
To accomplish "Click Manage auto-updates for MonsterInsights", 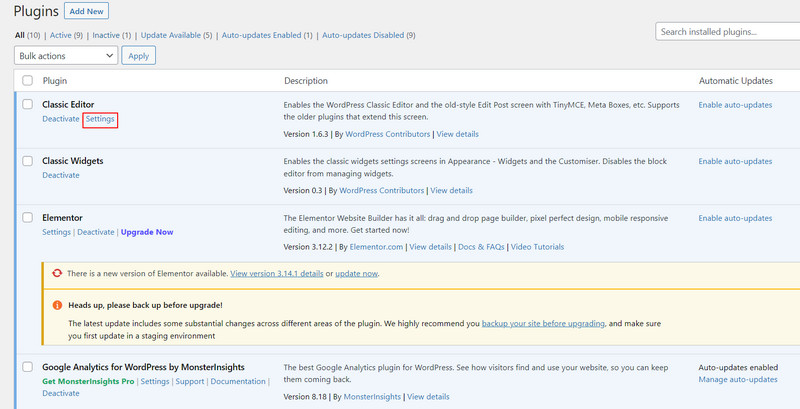I will pos(738,380).
